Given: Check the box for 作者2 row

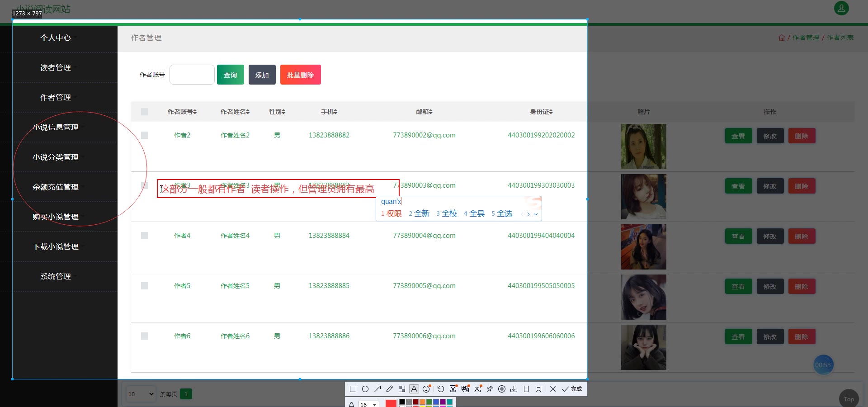Looking at the screenshot, I should point(145,135).
